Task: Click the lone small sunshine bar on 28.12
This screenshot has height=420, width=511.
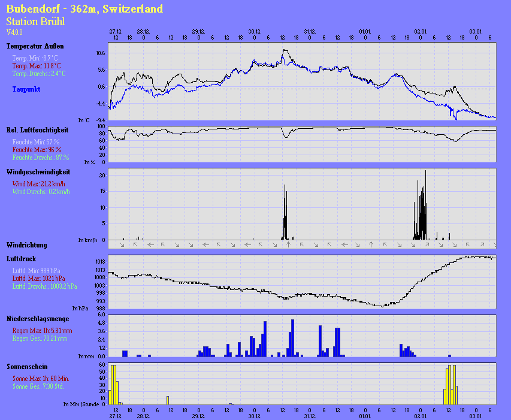Action: coord(168,400)
